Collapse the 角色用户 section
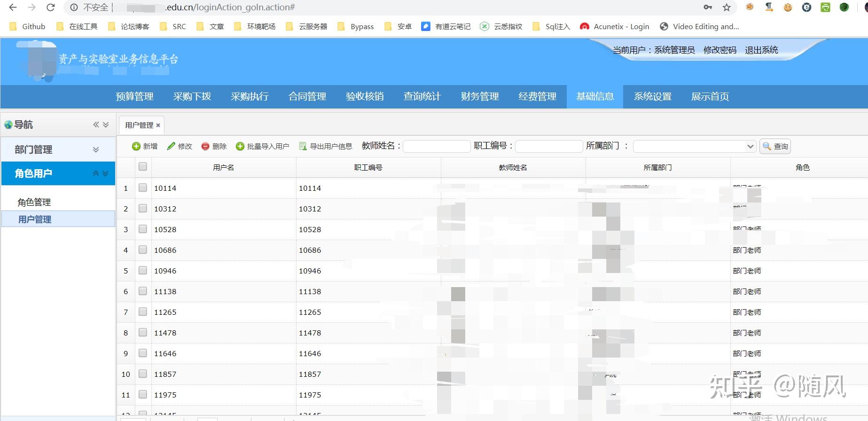Viewport: 868px width, 421px height. pos(96,173)
